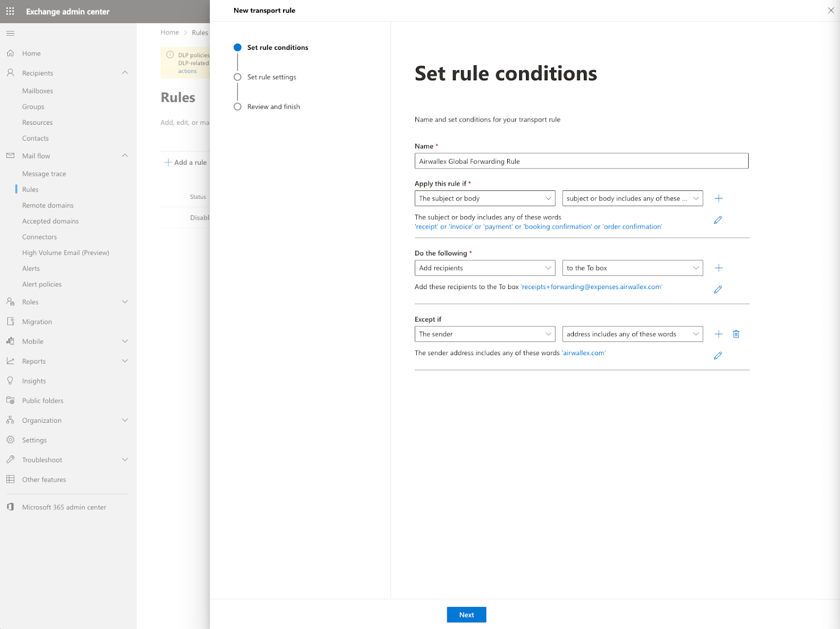The height and width of the screenshot is (629, 840).
Task: Click the rule Name text field
Action: [581, 161]
